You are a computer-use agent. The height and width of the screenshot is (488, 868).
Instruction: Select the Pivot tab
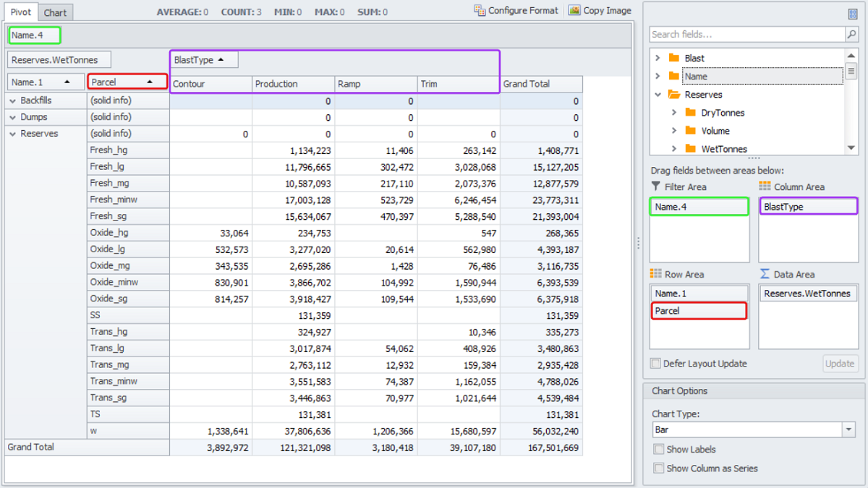(21, 12)
